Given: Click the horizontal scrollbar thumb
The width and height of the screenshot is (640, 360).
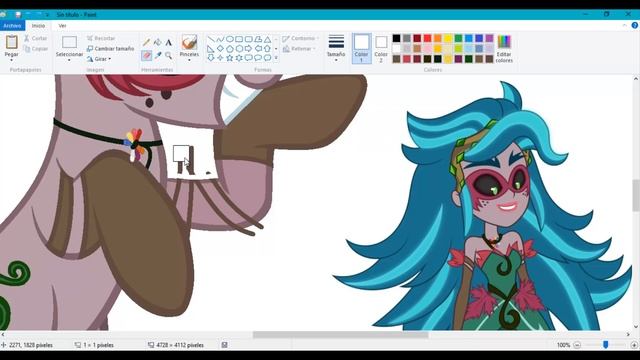Looking at the screenshot, I should click(x=340, y=335).
